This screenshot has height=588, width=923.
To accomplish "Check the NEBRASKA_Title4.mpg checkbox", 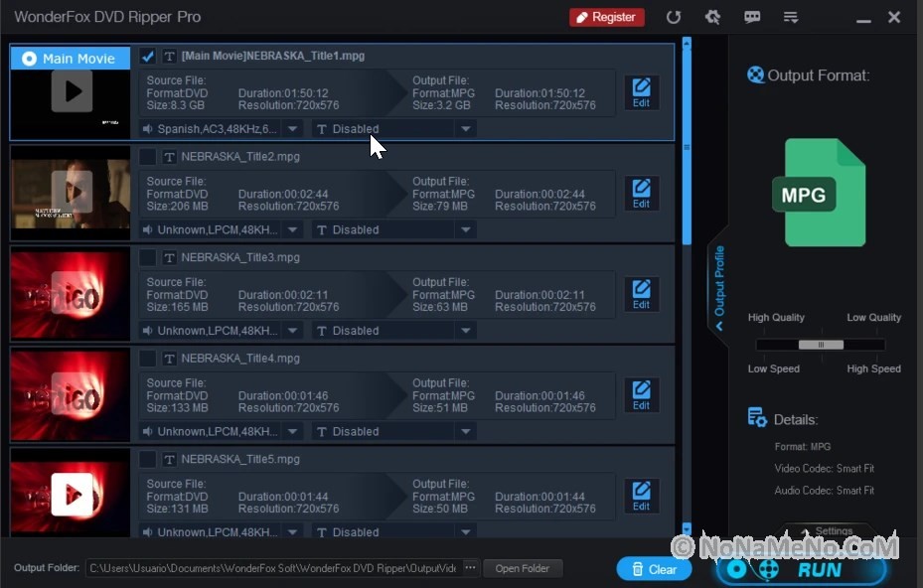I will [148, 359].
